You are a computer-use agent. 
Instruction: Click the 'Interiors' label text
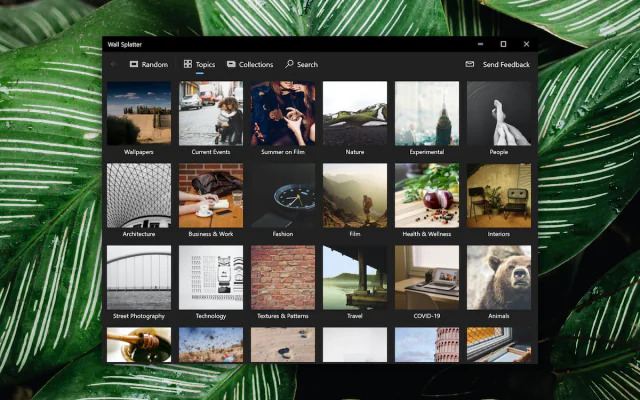tap(499, 234)
